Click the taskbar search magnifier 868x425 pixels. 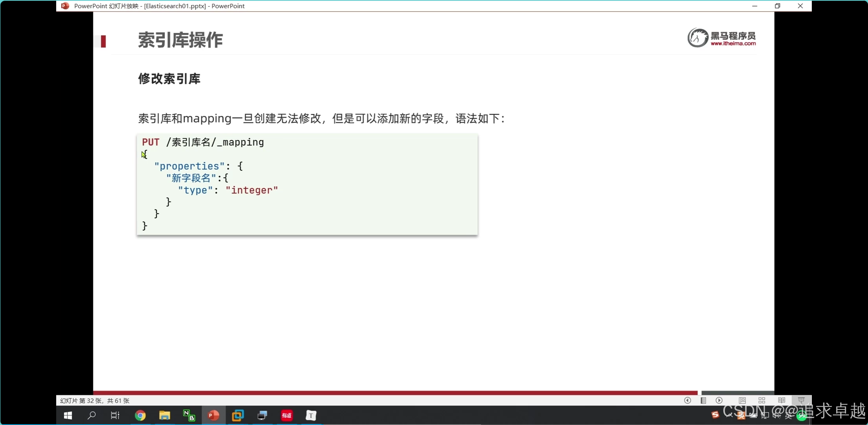92,415
